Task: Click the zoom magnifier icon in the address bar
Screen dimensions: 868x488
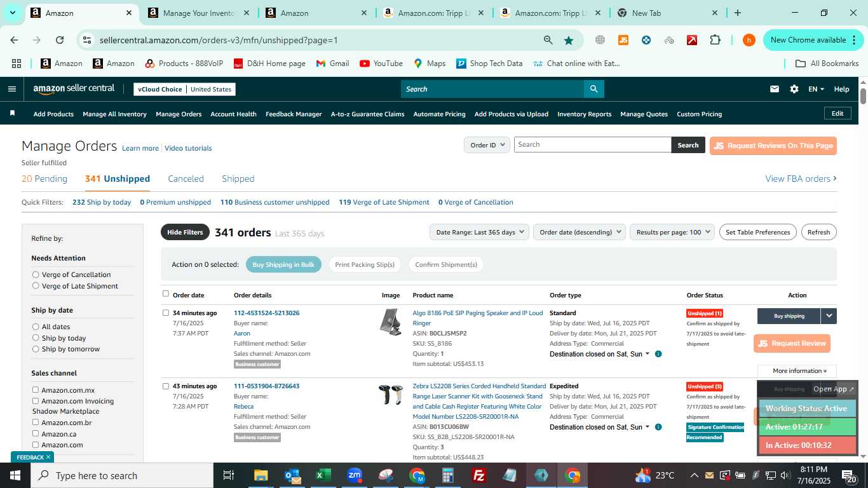Action: click(x=548, y=40)
